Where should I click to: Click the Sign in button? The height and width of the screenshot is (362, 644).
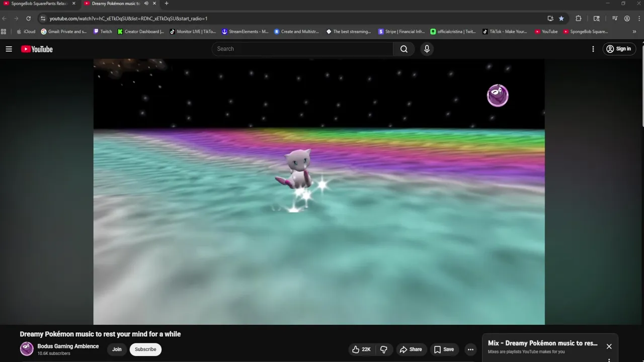pos(619,49)
